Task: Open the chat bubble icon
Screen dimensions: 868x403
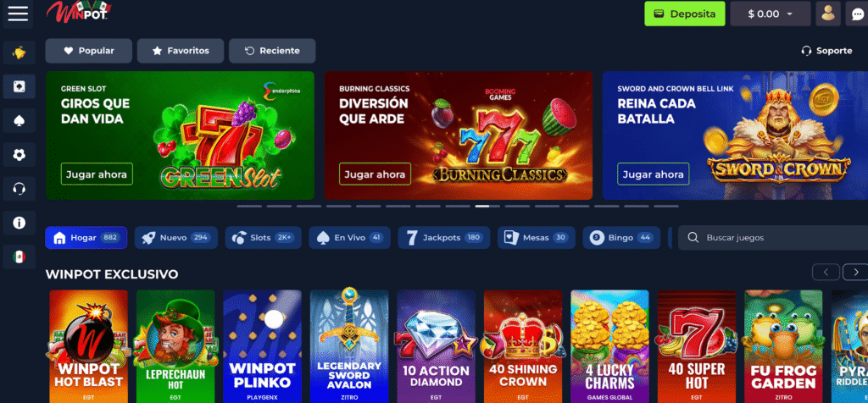Action: tap(857, 14)
